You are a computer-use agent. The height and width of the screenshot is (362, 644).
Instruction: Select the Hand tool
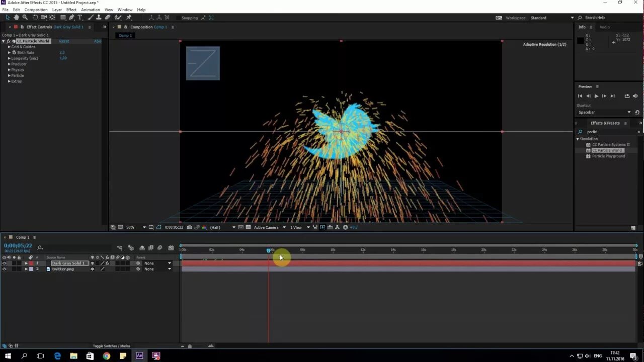tap(16, 18)
